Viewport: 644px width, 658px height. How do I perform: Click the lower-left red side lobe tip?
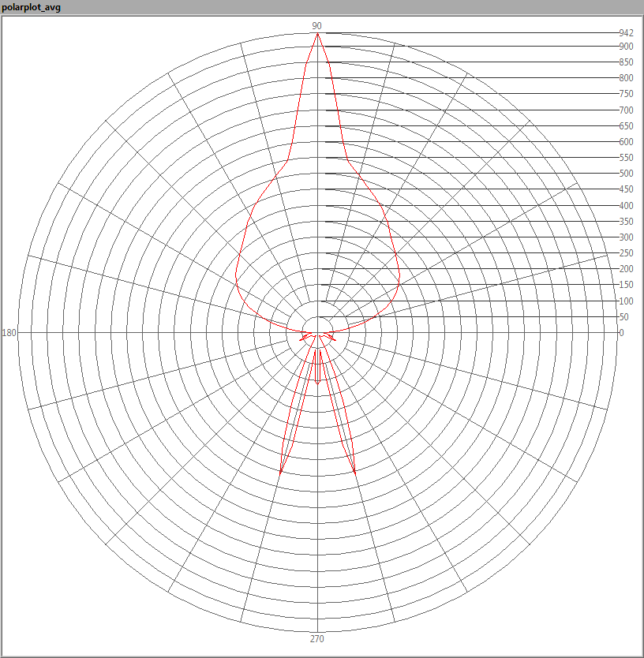coord(280,473)
